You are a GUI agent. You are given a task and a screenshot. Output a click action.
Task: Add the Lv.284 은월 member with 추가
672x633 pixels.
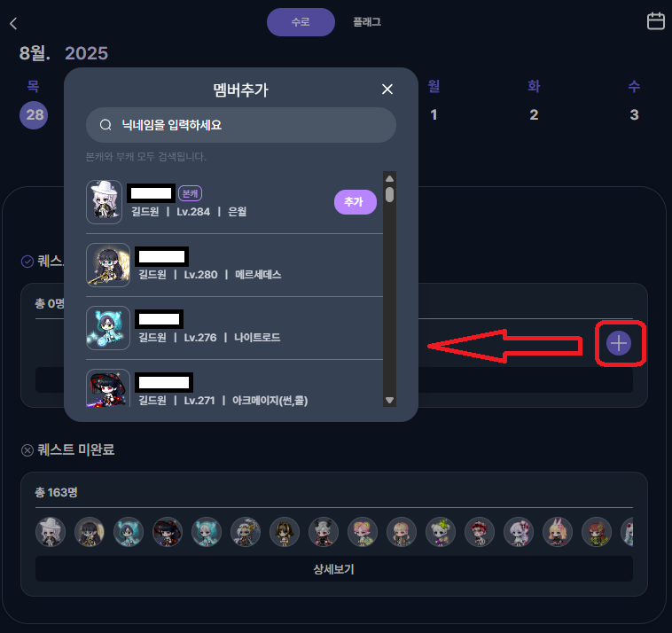[x=356, y=202]
